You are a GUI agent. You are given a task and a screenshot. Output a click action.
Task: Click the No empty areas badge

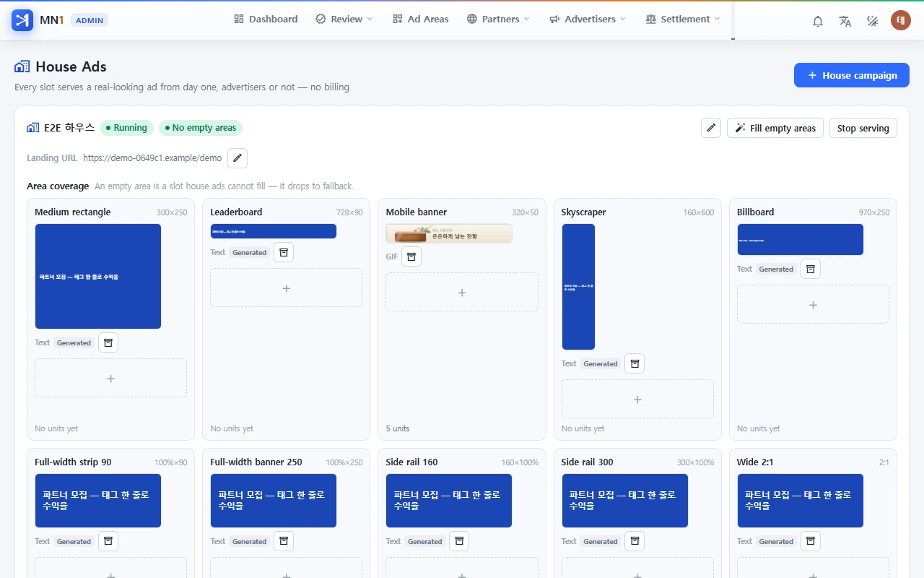(x=201, y=128)
